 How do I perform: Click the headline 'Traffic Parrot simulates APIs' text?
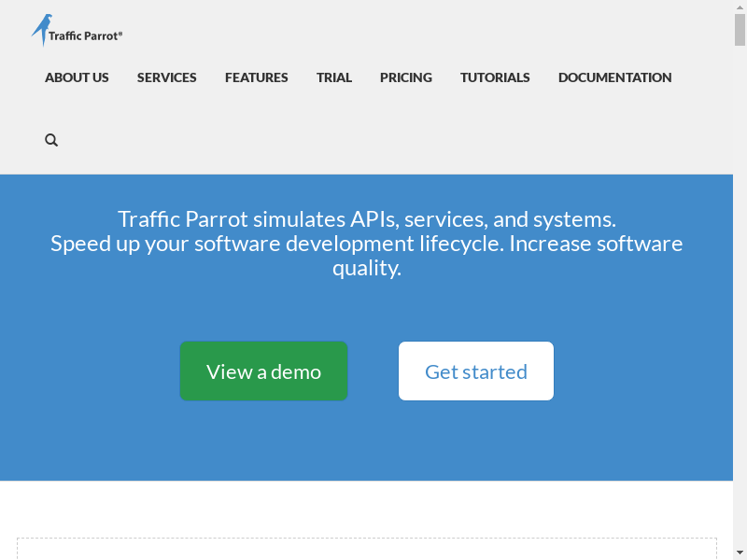tap(366, 219)
